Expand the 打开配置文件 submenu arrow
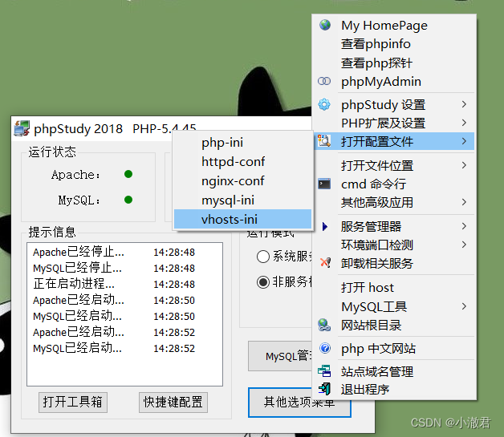This screenshot has width=504, height=437. coord(464,141)
